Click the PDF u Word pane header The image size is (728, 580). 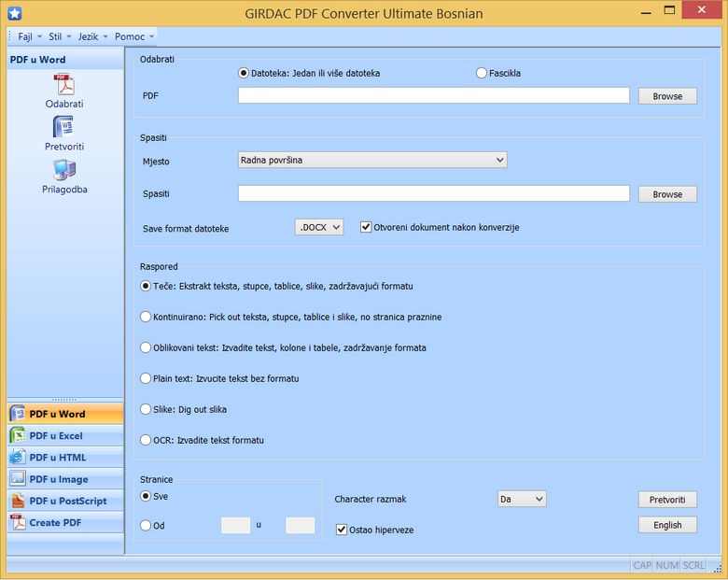click(x=65, y=60)
